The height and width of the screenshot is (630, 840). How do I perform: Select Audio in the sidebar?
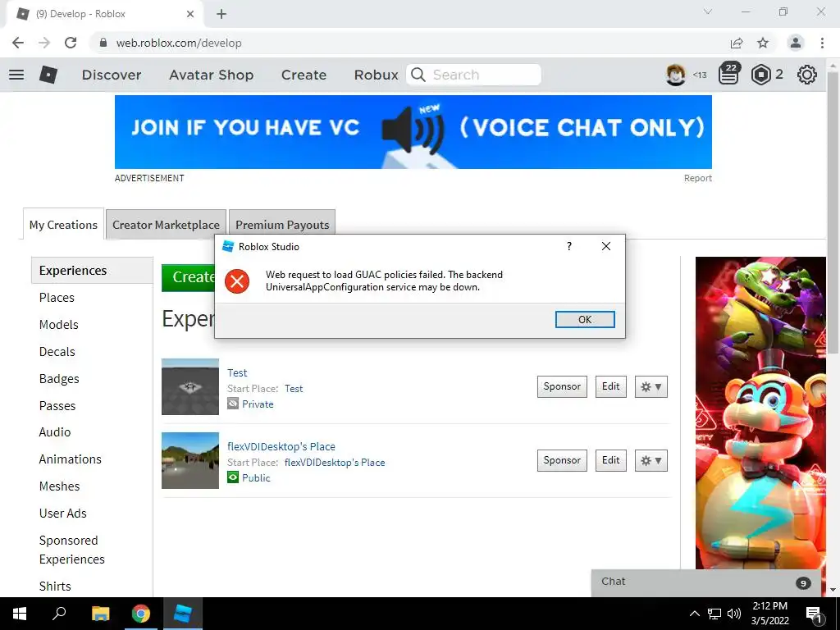point(55,431)
